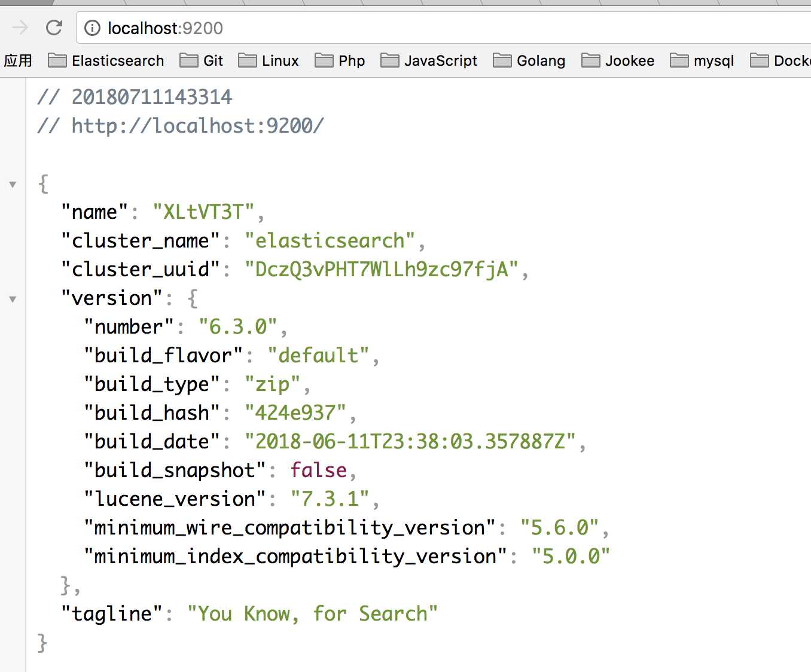Open the JavaScript bookmark folder
Image resolution: width=811 pixels, height=672 pixels.
point(429,60)
